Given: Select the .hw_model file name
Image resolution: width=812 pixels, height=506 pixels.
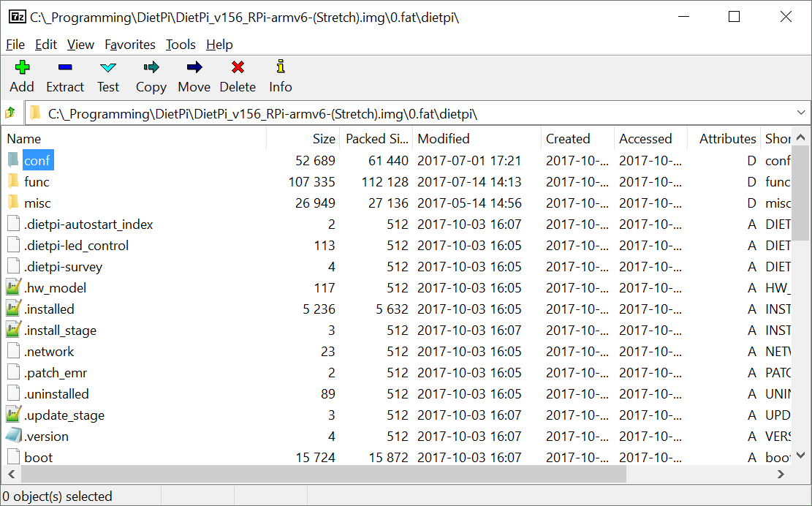Looking at the screenshot, I should (55, 288).
